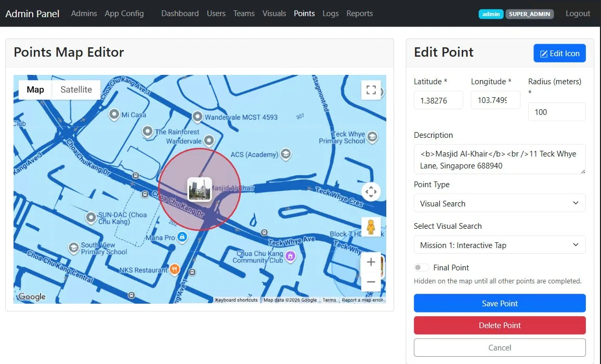The height and width of the screenshot is (364, 601).
Task: Click the Logout link
Action: click(578, 14)
